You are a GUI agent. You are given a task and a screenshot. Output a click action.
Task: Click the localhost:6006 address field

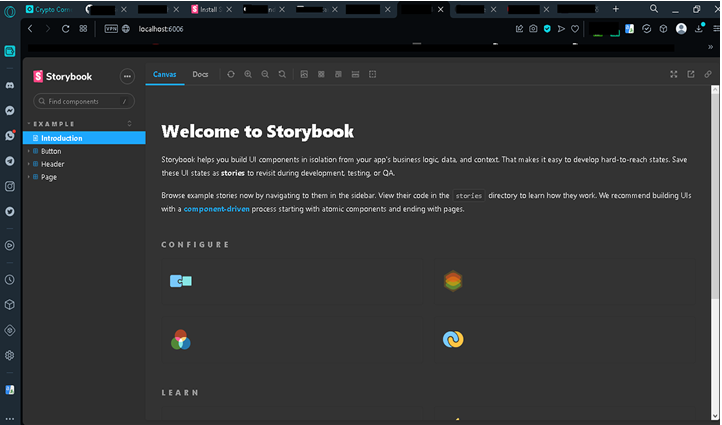[161, 29]
